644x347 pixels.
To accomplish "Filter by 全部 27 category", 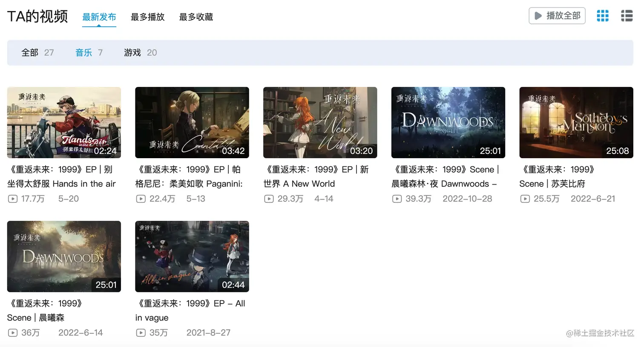I will tap(37, 52).
